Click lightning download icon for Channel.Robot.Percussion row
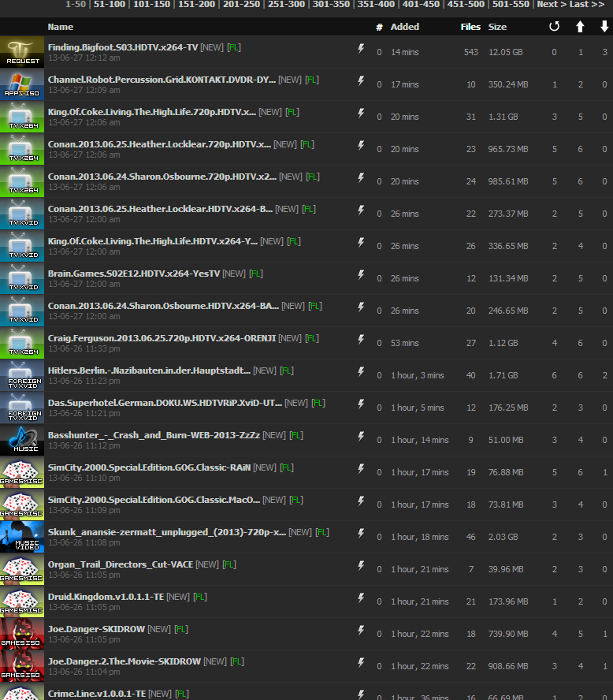613x700 pixels. (361, 81)
